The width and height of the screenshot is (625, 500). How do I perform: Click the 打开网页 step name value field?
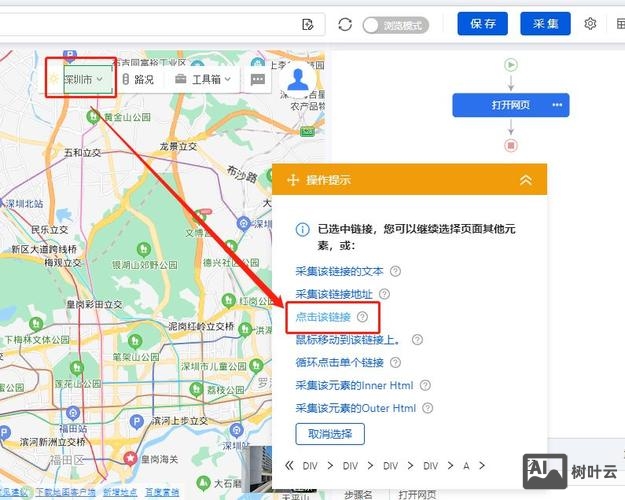pyautogui.click(x=417, y=495)
